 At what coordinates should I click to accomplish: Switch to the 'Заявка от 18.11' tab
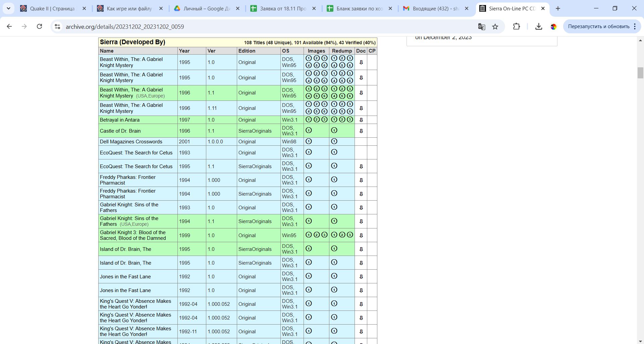[283, 9]
